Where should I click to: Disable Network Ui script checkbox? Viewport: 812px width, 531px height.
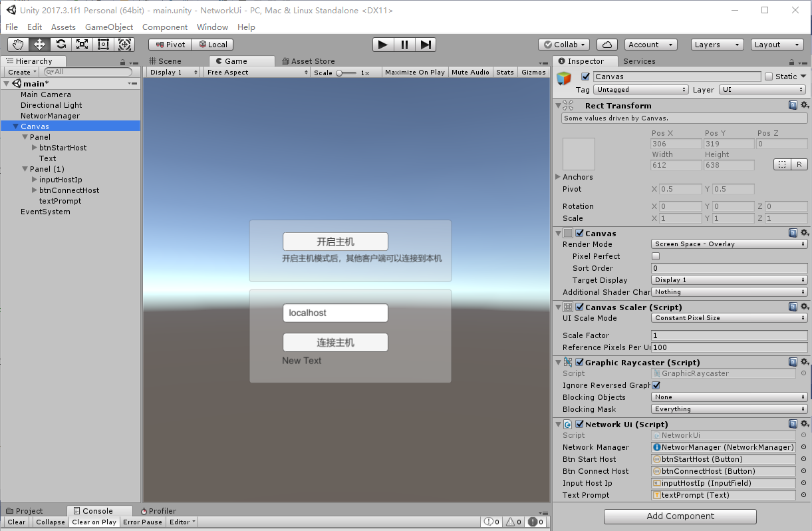point(580,424)
